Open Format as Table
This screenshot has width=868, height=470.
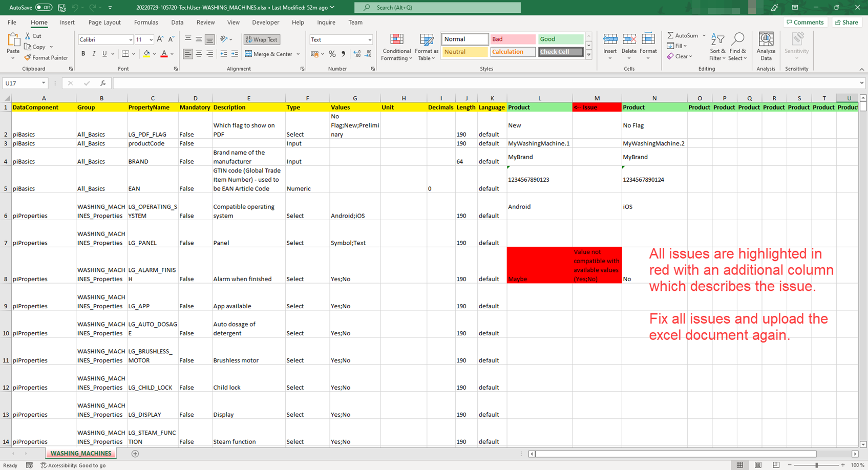427,47
